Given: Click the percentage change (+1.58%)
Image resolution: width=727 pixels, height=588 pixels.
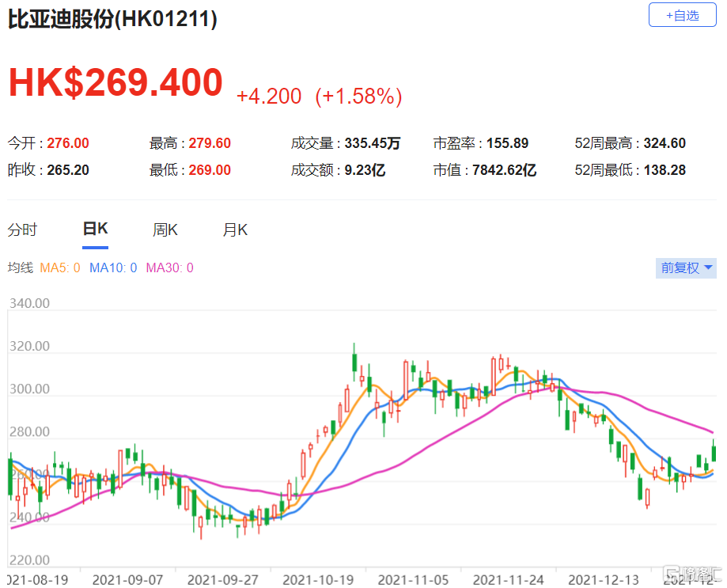Looking at the screenshot, I should click(358, 97).
